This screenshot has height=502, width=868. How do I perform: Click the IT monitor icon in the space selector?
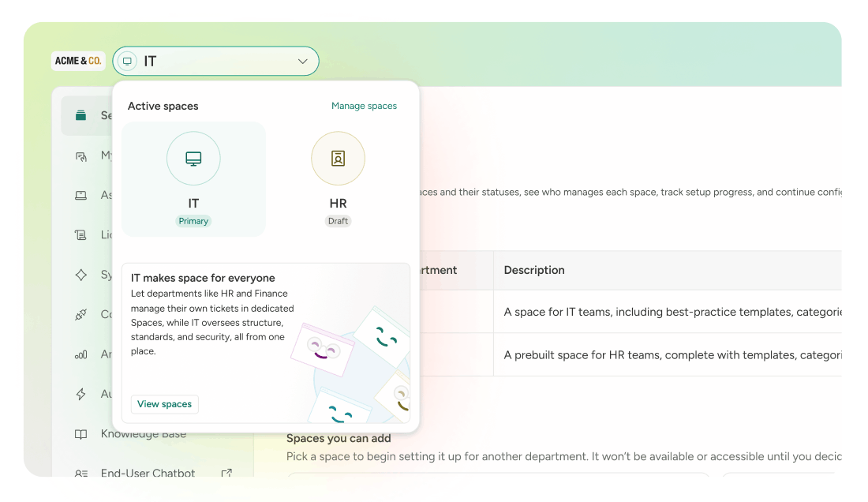[127, 62]
